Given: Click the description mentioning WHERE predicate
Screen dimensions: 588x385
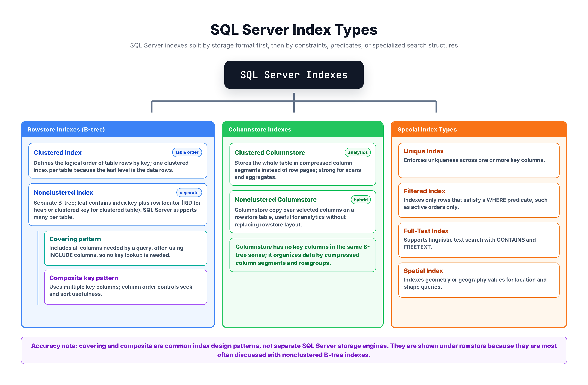Looking at the screenshot, I should pyautogui.click(x=476, y=203).
